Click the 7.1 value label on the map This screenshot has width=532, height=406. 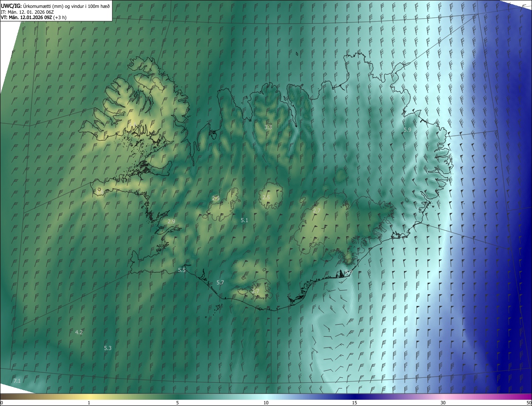17,381
